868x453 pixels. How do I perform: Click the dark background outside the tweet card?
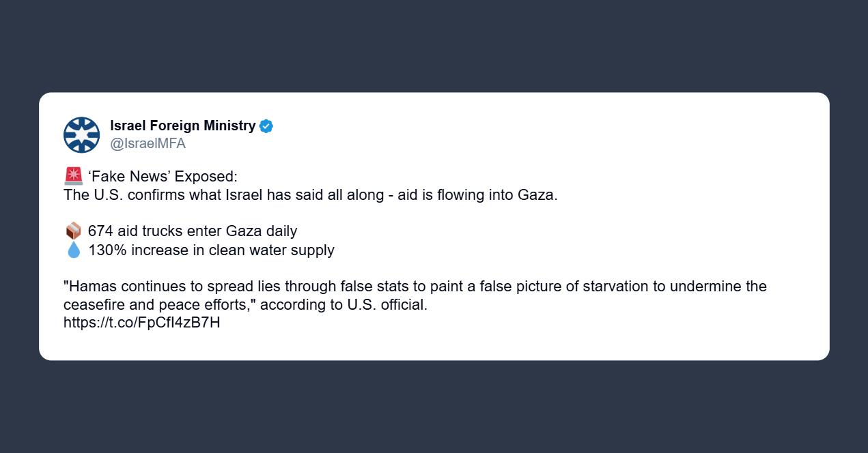[x=434, y=409]
